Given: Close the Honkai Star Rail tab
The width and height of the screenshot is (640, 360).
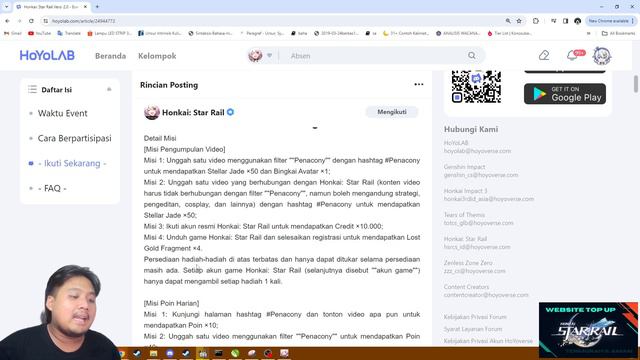Looking at the screenshot, I should [85, 7].
